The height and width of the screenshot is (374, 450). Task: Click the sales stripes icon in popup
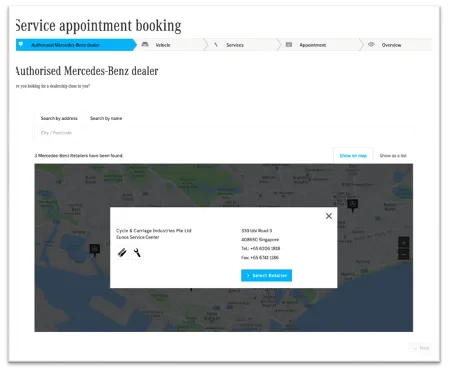point(122,253)
